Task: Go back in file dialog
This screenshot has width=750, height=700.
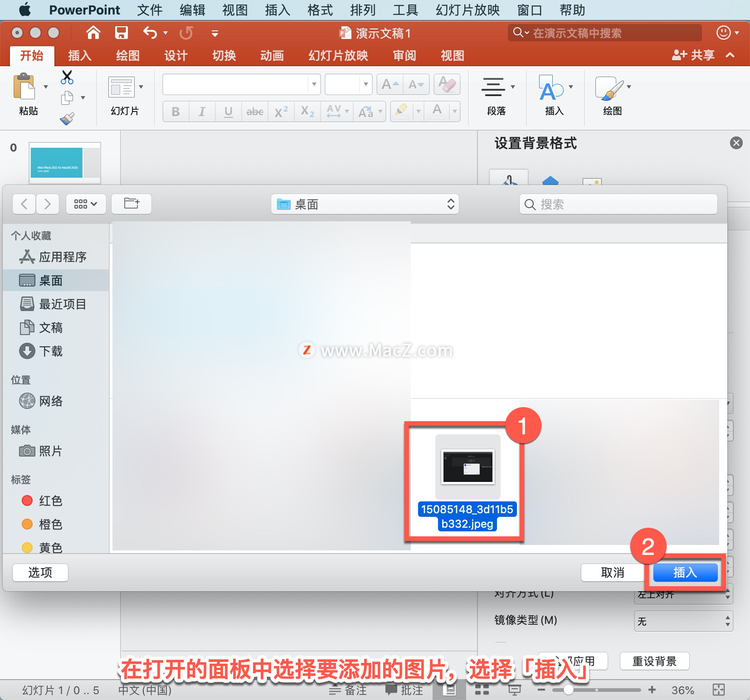Action: click(24, 204)
